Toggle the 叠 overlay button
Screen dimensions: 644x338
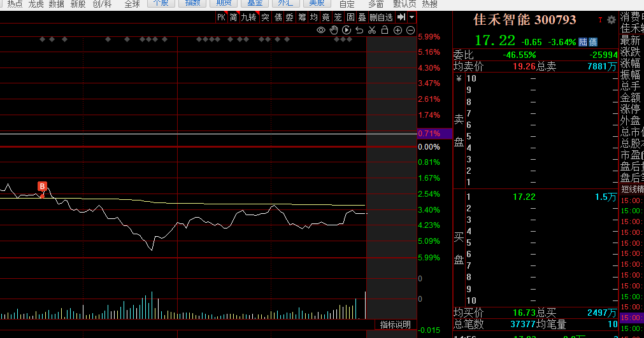362,17
